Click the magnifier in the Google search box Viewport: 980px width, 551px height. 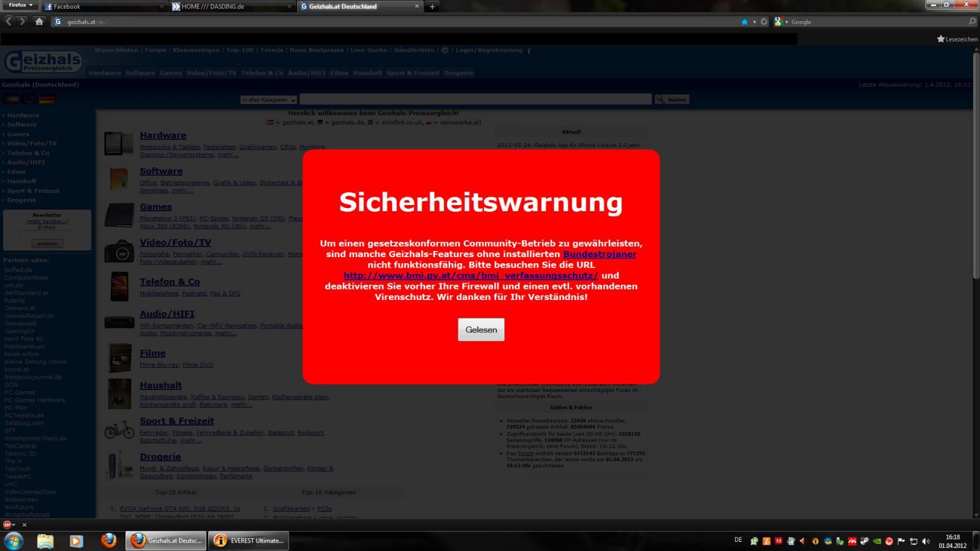(972, 21)
